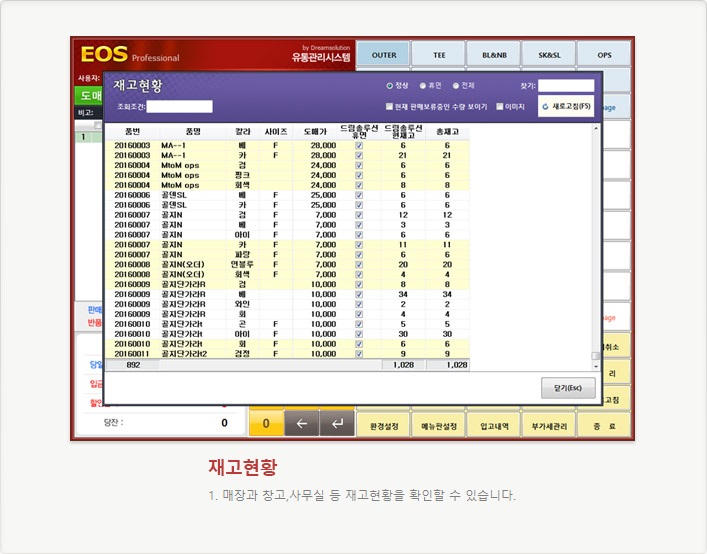Select the 골덴SL 카 row name
This screenshot has height=554, width=707.
(x=174, y=205)
